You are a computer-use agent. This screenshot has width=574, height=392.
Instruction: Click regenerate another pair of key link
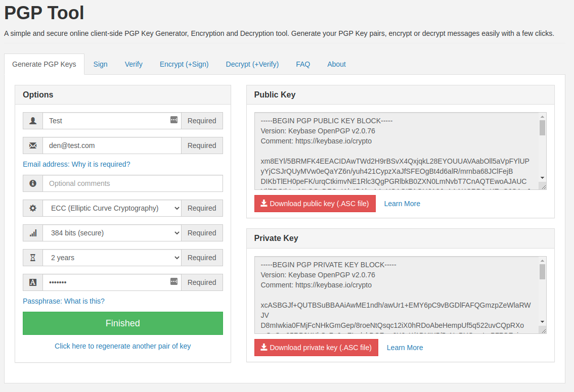pos(122,346)
